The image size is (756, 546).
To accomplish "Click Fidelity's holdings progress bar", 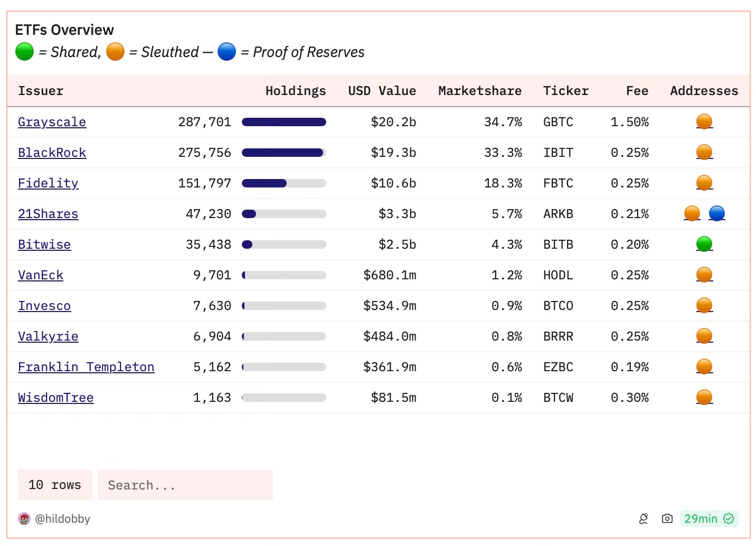I will pos(284,183).
